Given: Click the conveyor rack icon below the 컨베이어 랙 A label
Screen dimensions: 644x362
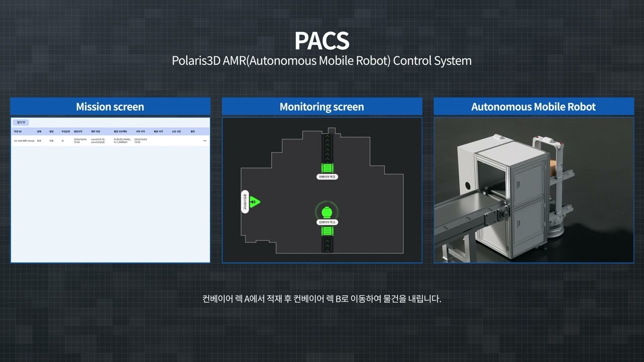Looking at the screenshot, I should (328, 231).
